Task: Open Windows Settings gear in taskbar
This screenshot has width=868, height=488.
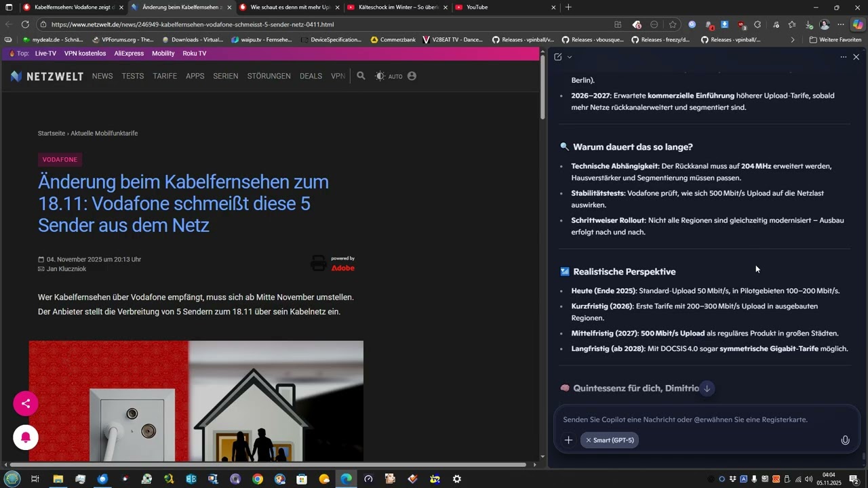Action: pyautogui.click(x=457, y=479)
